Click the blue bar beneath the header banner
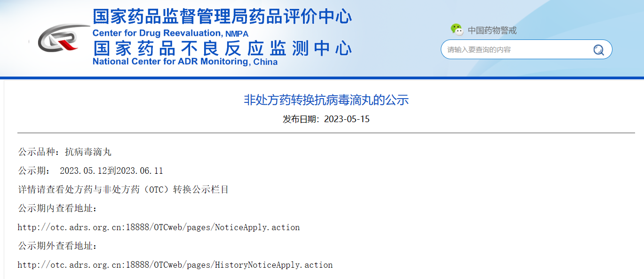 coord(322,78)
